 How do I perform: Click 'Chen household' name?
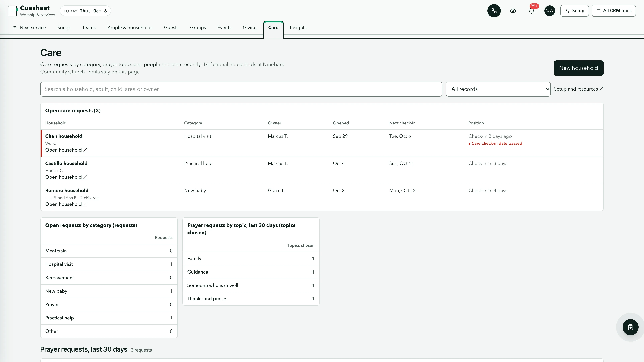click(x=64, y=136)
